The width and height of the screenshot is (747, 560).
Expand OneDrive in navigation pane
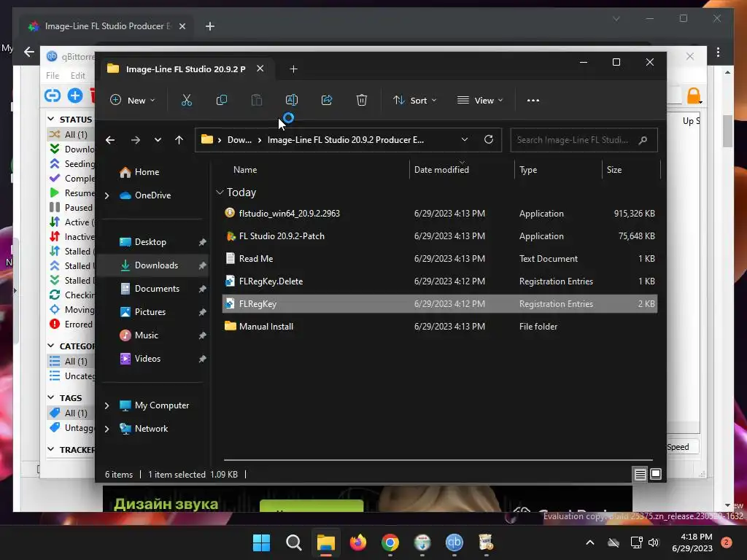[x=107, y=195]
